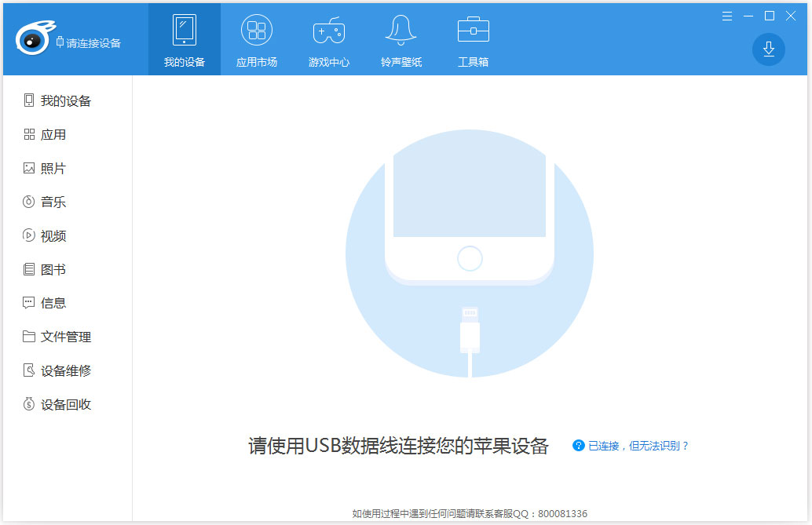Open 信息 messages section
Screen dimensions: 812x525
pyautogui.click(x=53, y=303)
